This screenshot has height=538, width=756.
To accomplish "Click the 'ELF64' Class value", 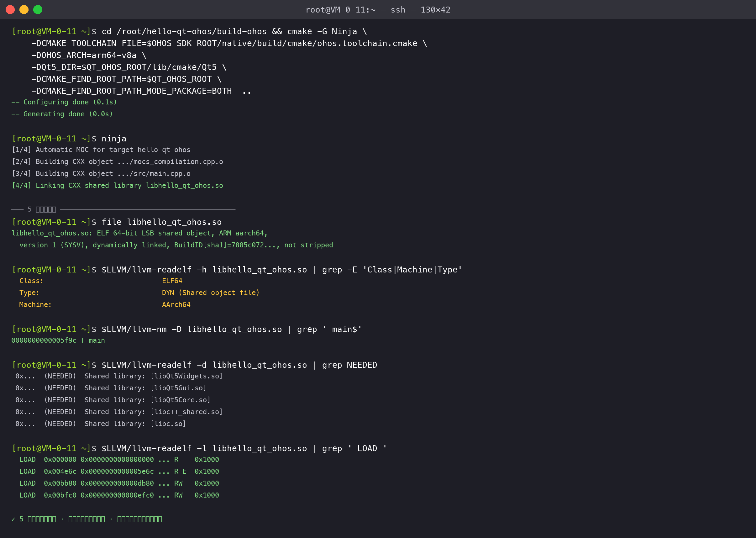I will pyautogui.click(x=172, y=281).
